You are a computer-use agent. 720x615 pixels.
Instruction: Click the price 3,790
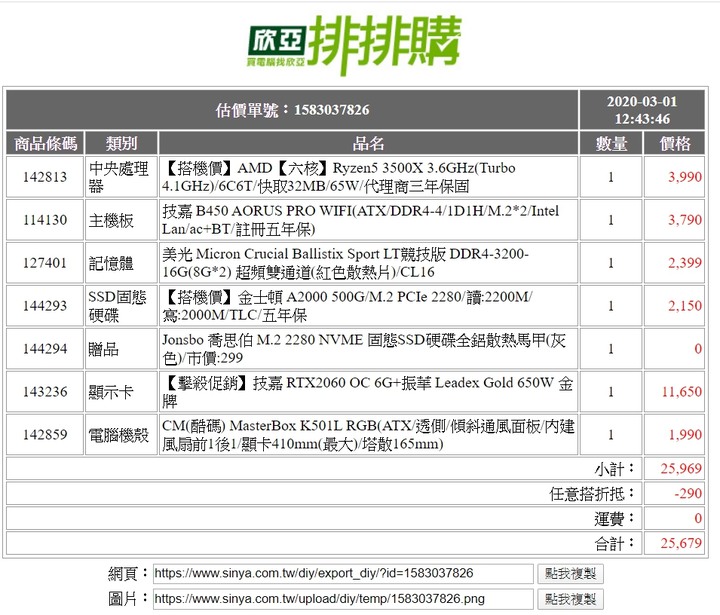pos(685,220)
